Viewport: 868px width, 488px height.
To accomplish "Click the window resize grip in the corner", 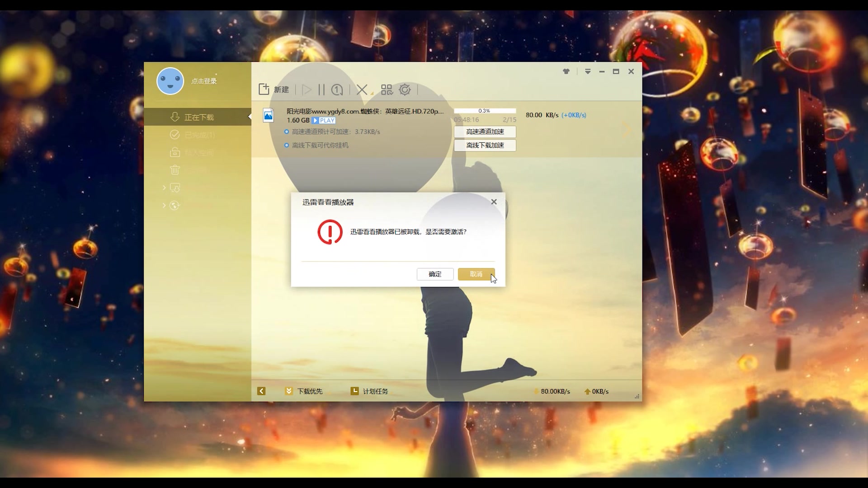I will [x=637, y=396].
